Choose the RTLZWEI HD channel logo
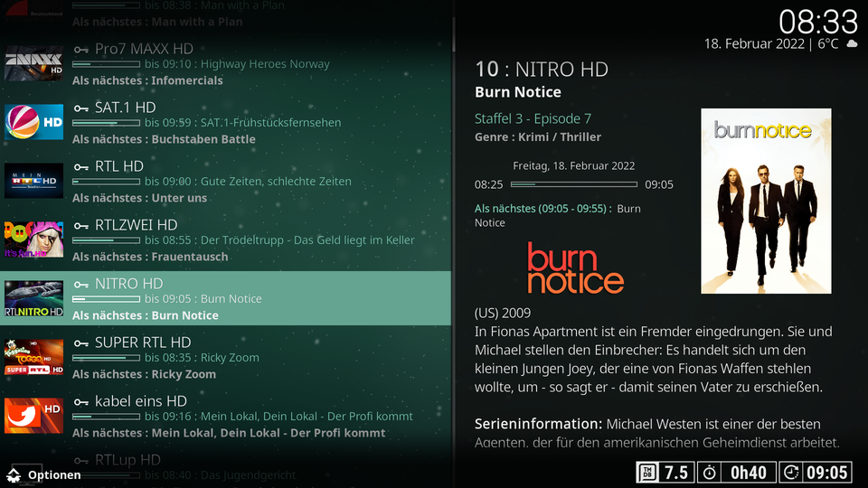The width and height of the screenshot is (868, 488). point(33,239)
